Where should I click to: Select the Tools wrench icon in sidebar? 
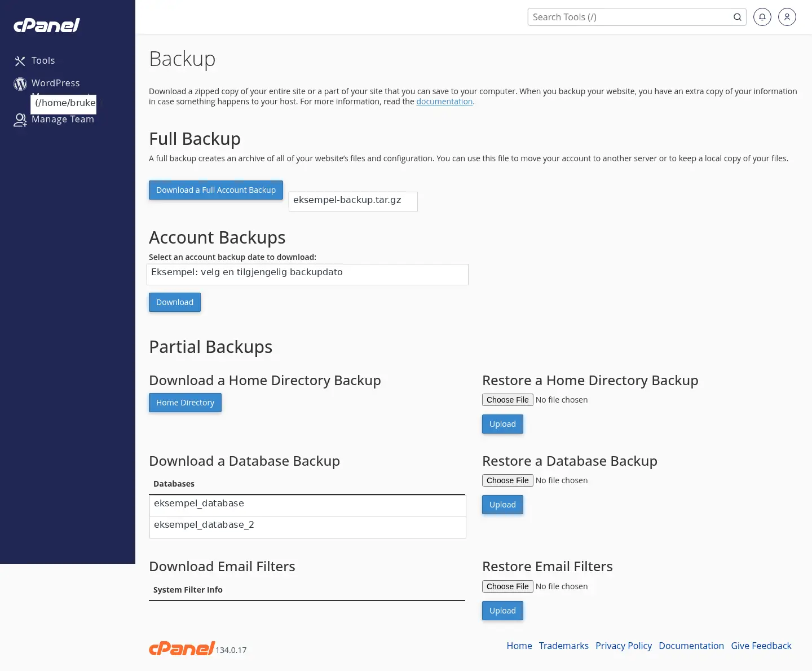[x=20, y=60]
